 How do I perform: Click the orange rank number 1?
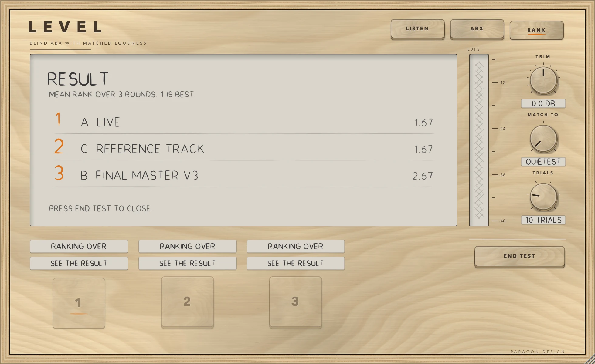(x=59, y=119)
